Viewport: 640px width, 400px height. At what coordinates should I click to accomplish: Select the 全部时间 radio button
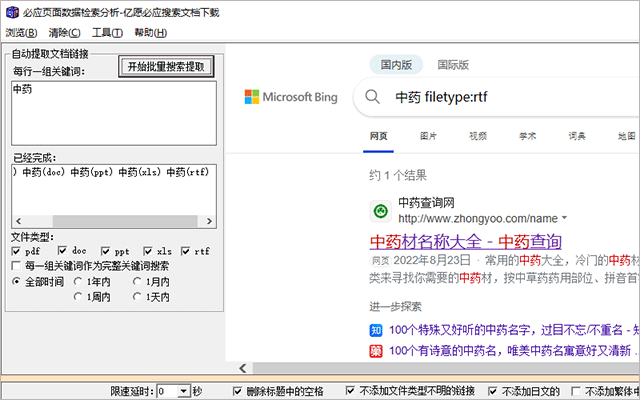pyautogui.click(x=16, y=281)
